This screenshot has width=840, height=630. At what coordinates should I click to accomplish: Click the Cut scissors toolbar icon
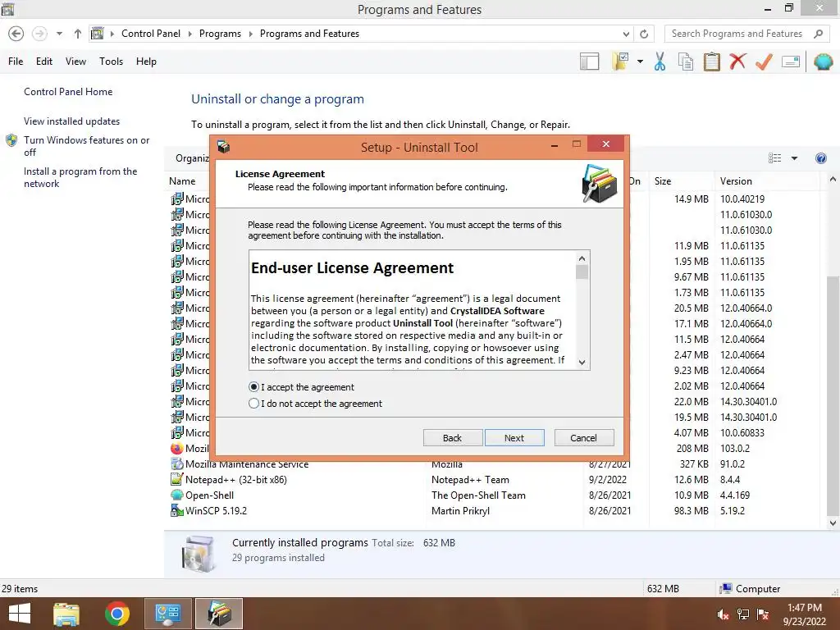click(x=660, y=62)
